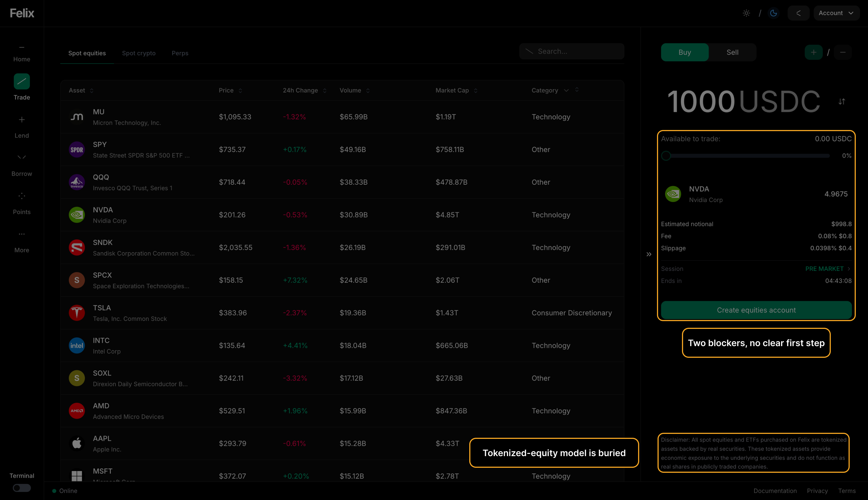Click the MU price $1,095.33
This screenshot has height=500, width=868.
pos(235,117)
